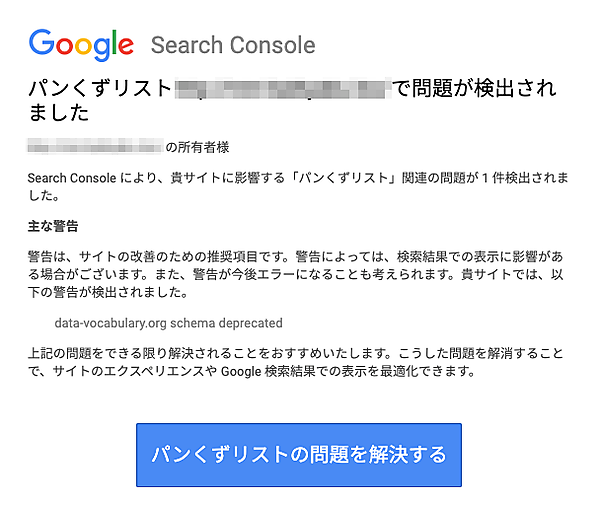This screenshot has width=600, height=505.
Task: Click the Google logo
Action: coord(81,44)
